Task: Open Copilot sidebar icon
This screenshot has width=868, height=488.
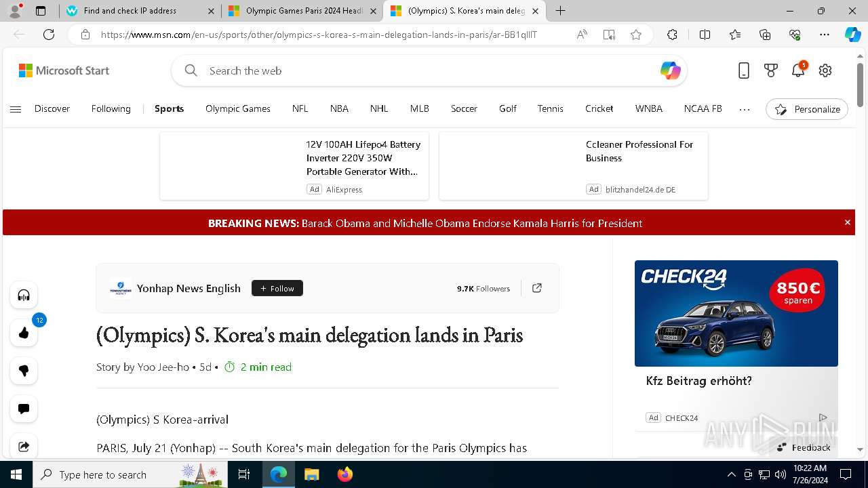Action: pos(852,35)
